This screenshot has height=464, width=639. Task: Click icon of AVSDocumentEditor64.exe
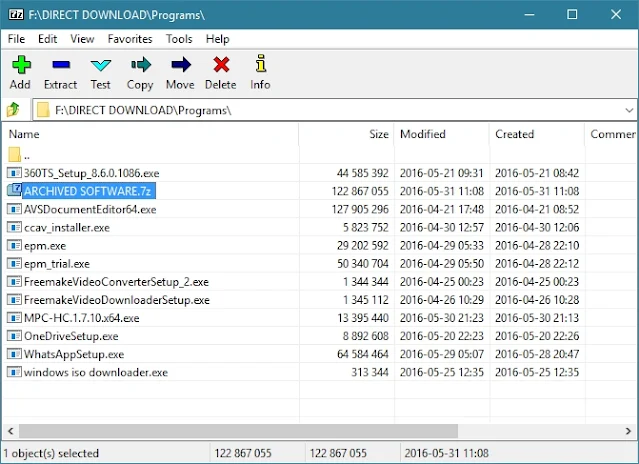click(14, 209)
